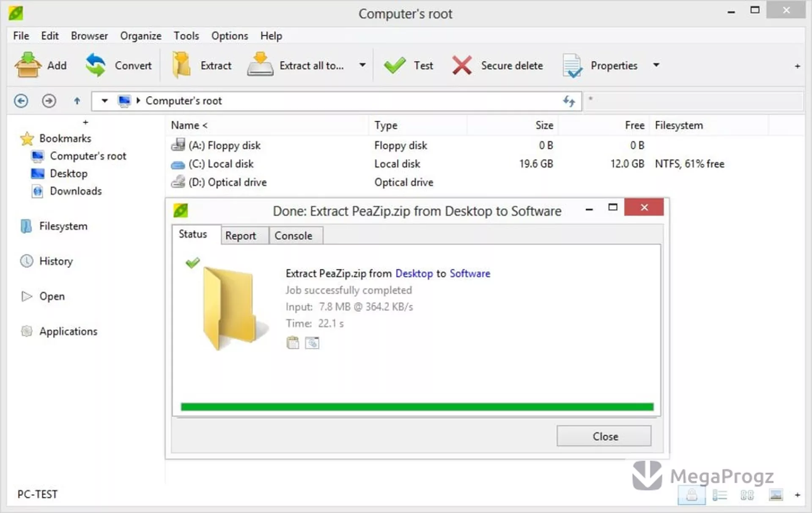Click small explore icon beside clipboard
The image size is (812, 513).
312,342
